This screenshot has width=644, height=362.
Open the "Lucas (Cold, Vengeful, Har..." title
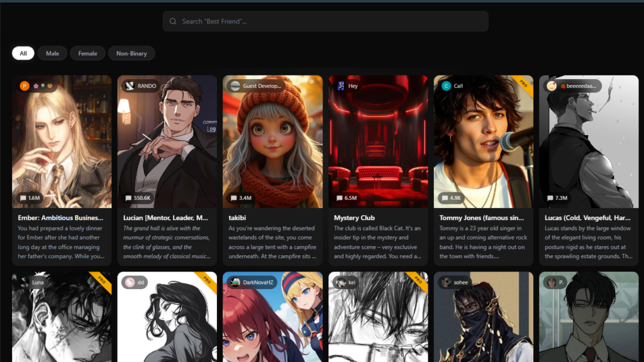(587, 217)
